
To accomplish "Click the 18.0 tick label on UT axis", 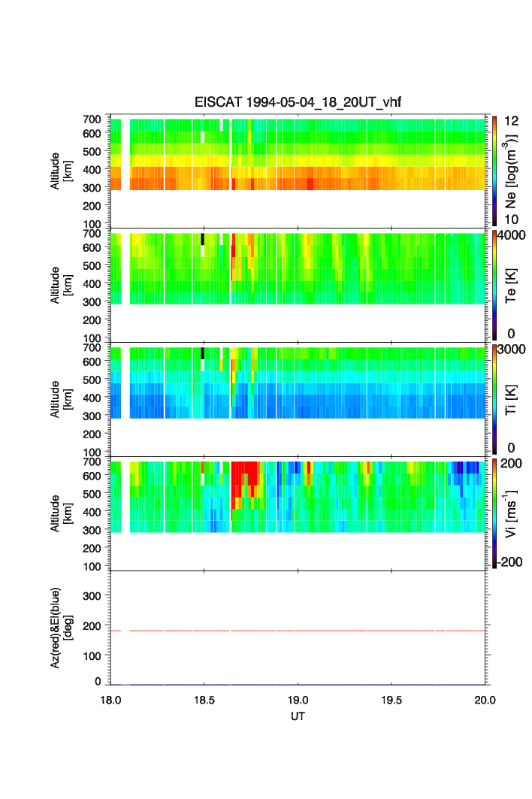I will (110, 700).
